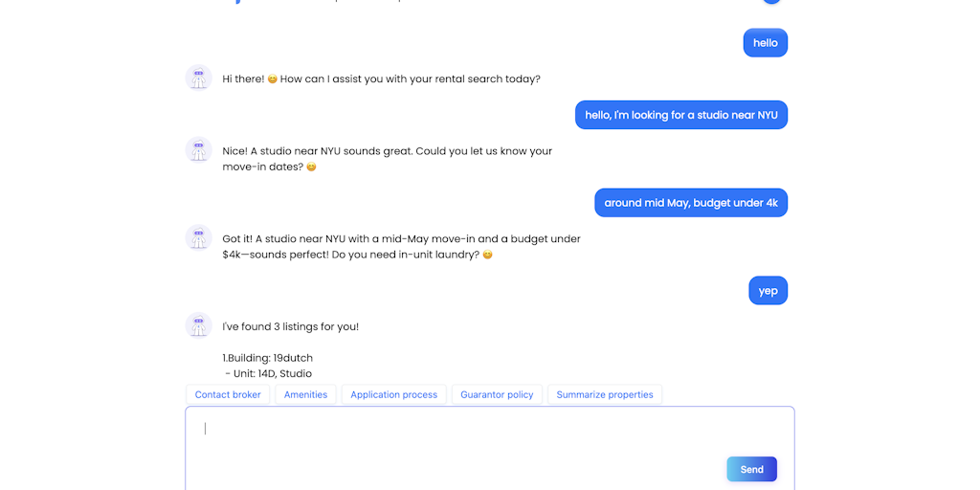Screen dimensions: 980x490
Task: Click the bot avatar beside the in-unit laundry question
Action: pyautogui.click(x=199, y=238)
